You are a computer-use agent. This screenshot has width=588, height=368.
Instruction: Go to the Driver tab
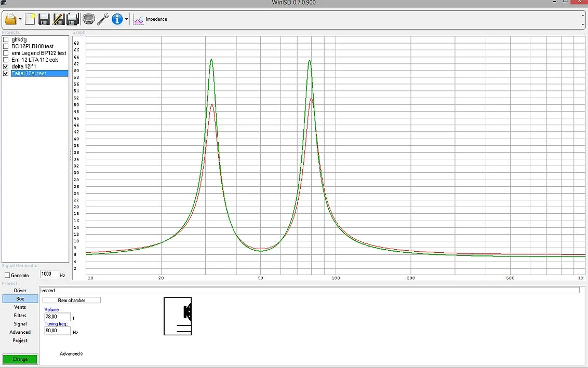[x=20, y=291]
